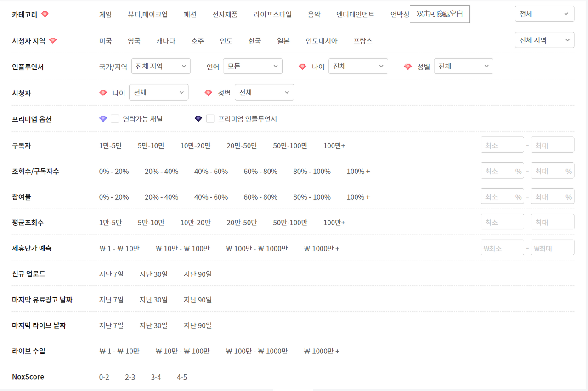The image size is (588, 391).
Task: Choose 인도네시아 as viewer region
Action: [321, 40]
